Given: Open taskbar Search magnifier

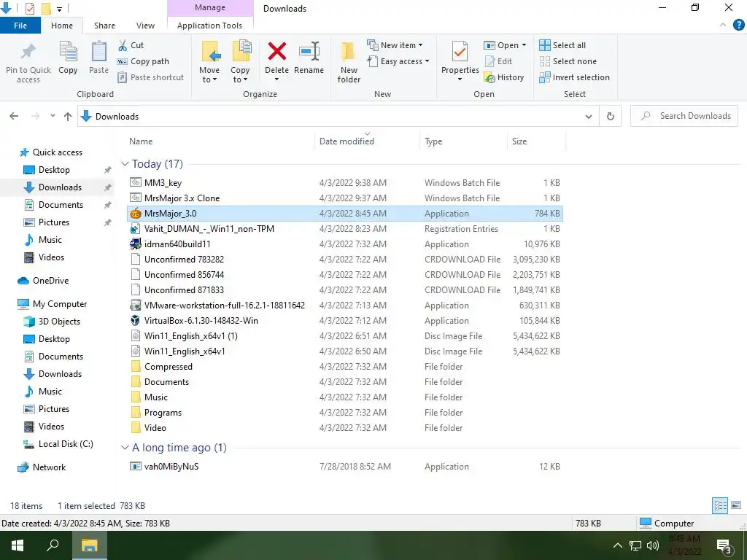Looking at the screenshot, I should [53, 545].
